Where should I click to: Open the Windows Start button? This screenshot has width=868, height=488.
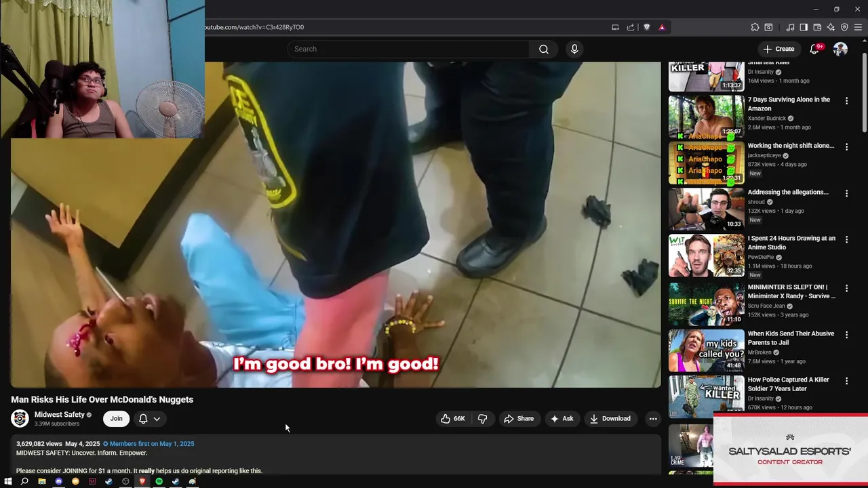tap(8, 481)
